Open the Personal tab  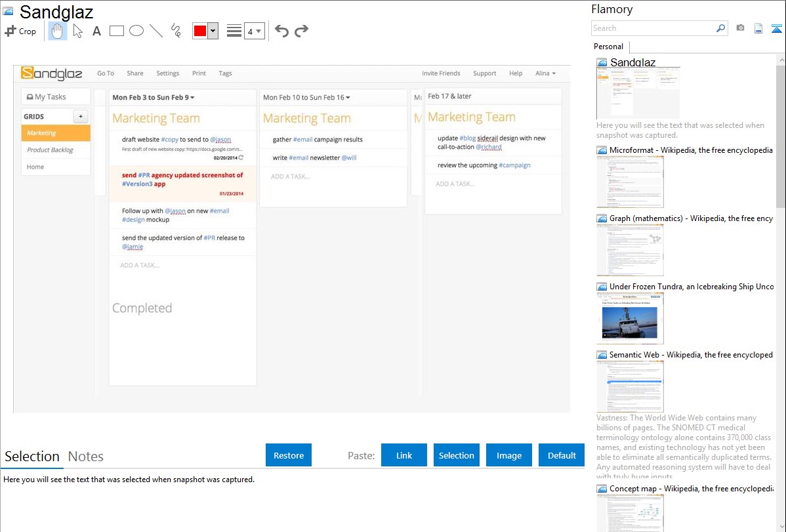tap(608, 47)
